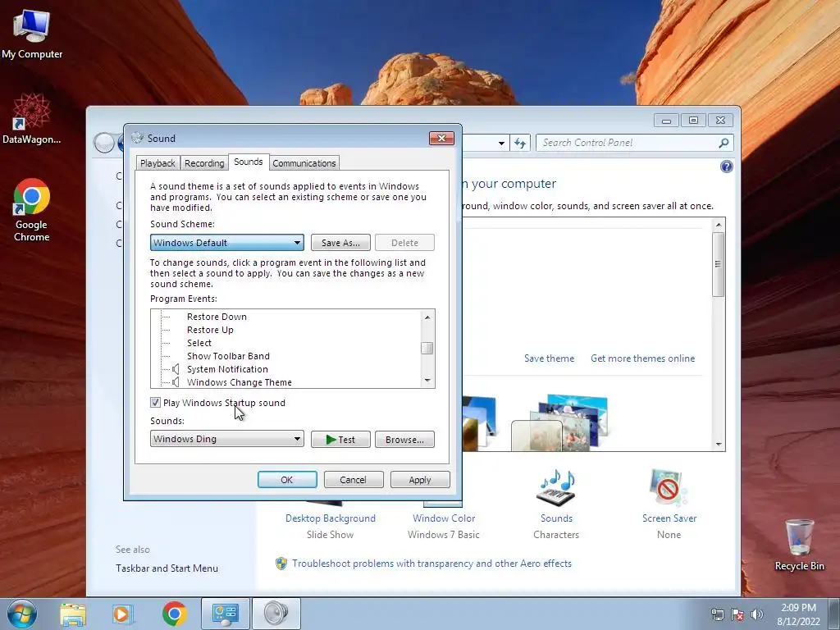The width and height of the screenshot is (840, 630).
Task: Open Windows Explorer folder in taskbar
Action: point(73,614)
